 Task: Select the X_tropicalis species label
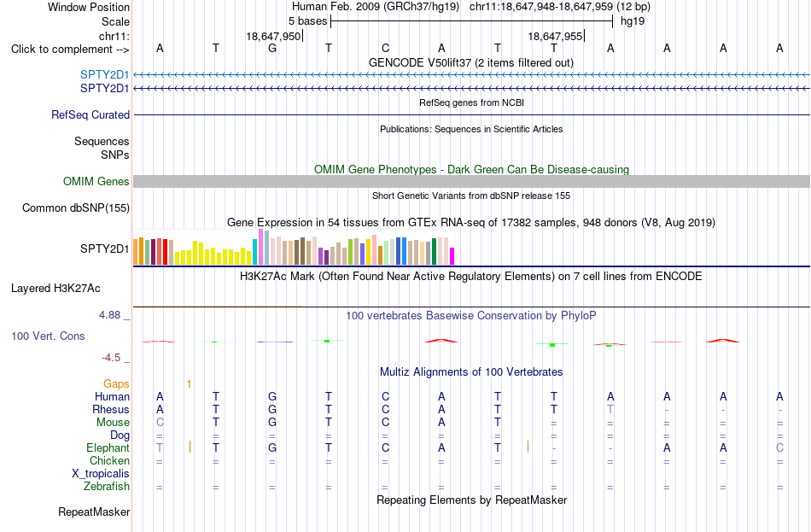(x=101, y=474)
